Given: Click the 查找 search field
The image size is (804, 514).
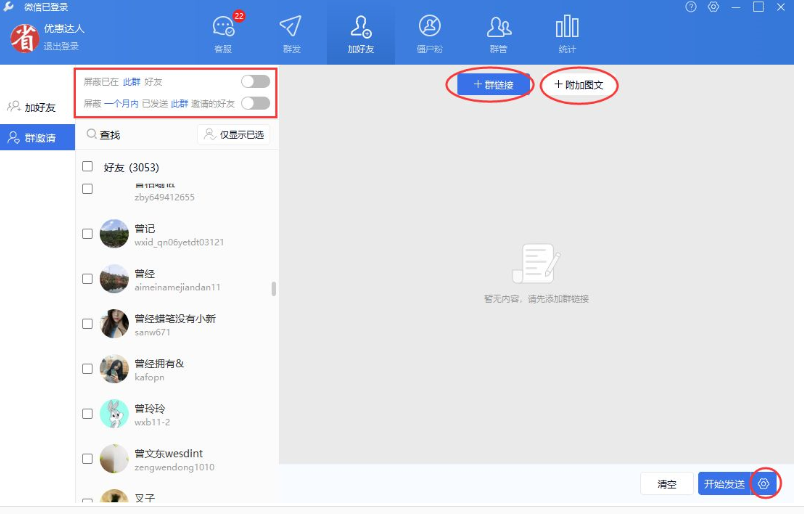Looking at the screenshot, I should point(138,135).
